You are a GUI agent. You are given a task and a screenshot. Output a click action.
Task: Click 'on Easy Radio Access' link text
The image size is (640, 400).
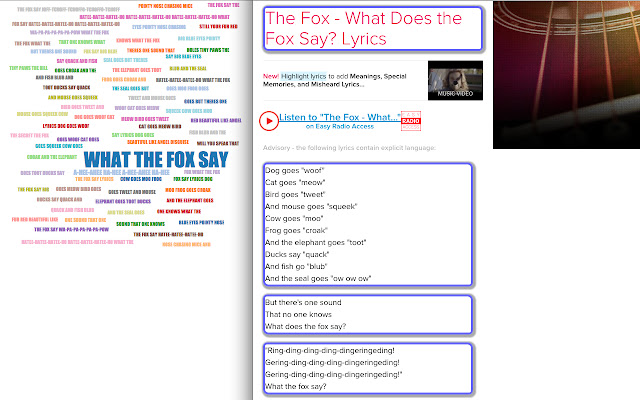[340, 127]
